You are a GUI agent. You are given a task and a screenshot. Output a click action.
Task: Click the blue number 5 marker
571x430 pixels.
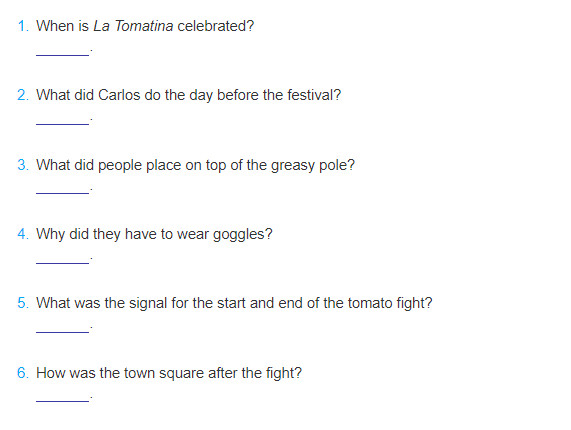point(23,303)
